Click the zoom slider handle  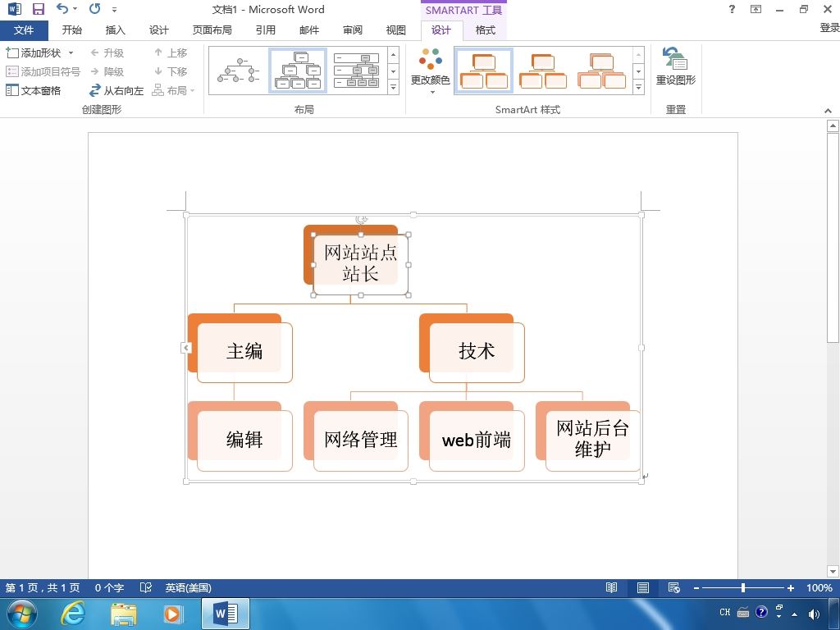743,587
